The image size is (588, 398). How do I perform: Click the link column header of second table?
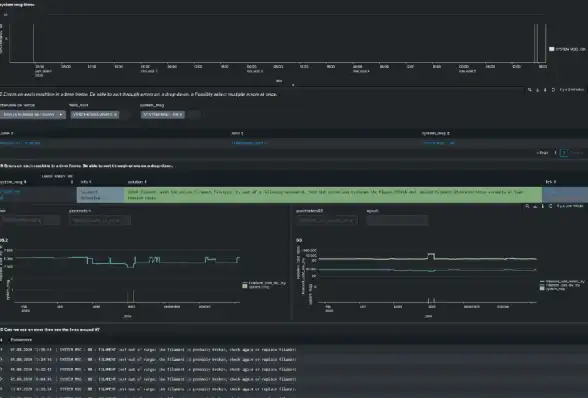point(550,182)
